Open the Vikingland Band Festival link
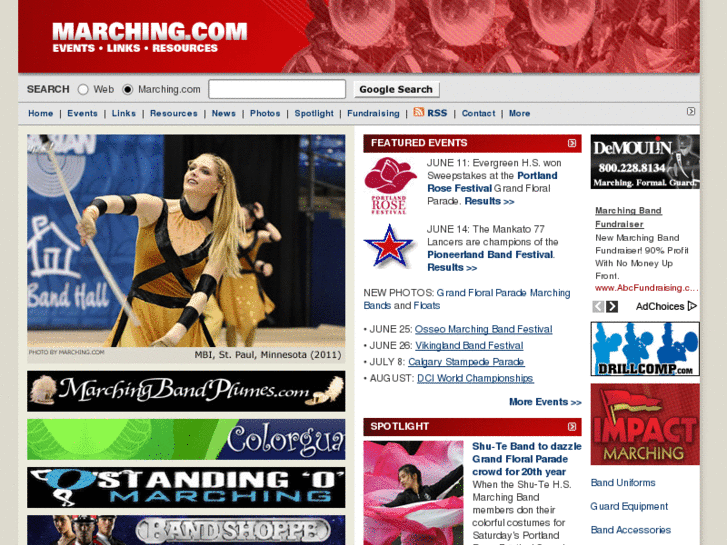Screen dimensions: 727x545 point(469,346)
